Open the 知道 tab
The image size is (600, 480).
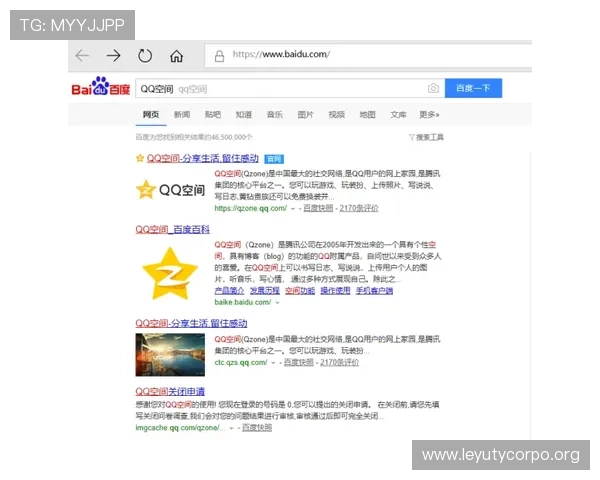click(x=243, y=114)
